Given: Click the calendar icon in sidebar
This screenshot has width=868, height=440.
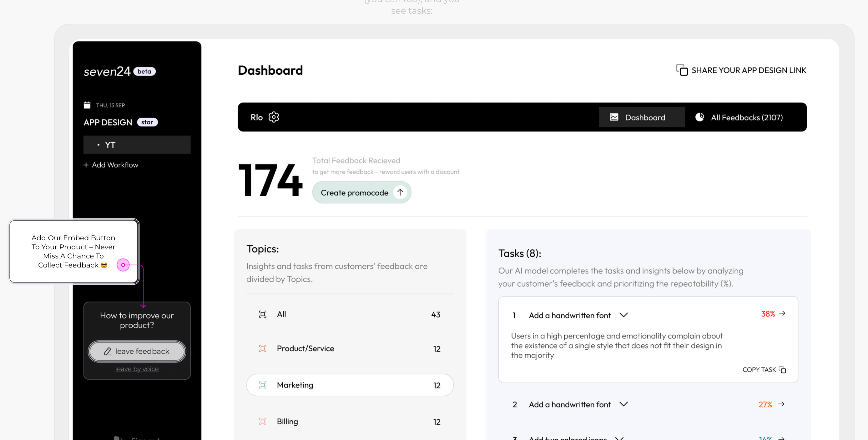Looking at the screenshot, I should [87, 105].
